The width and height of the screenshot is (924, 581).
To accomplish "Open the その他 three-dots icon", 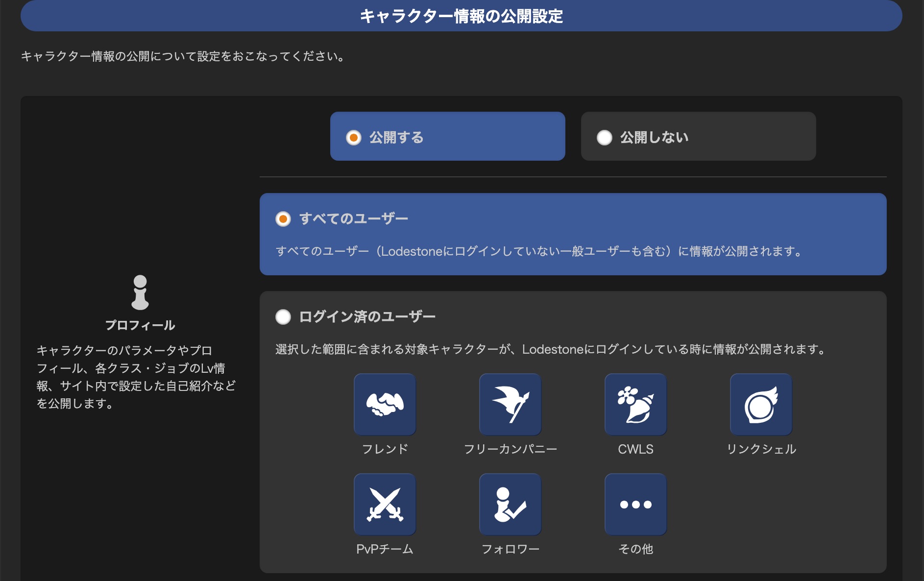I will tap(636, 505).
